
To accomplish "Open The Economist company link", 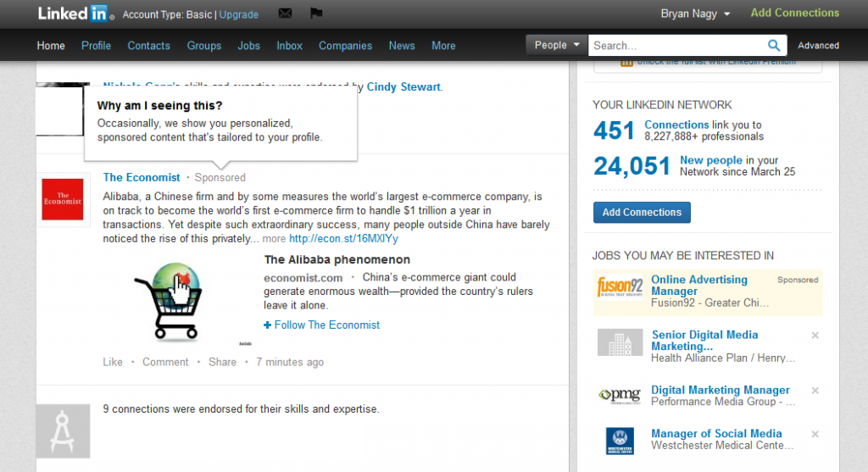I will [x=142, y=178].
